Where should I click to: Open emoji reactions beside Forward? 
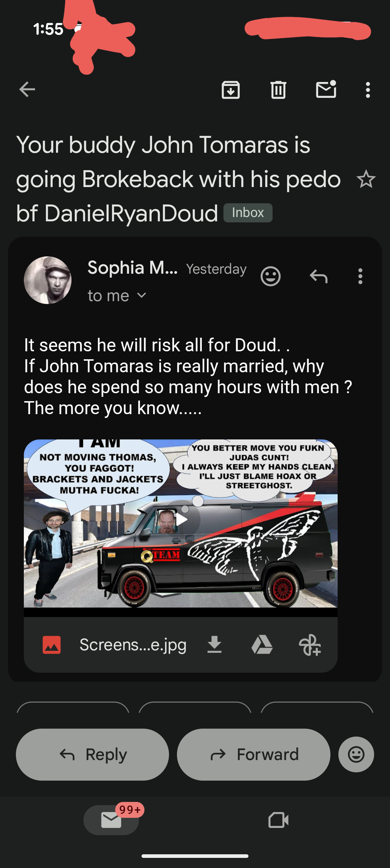[x=356, y=754]
